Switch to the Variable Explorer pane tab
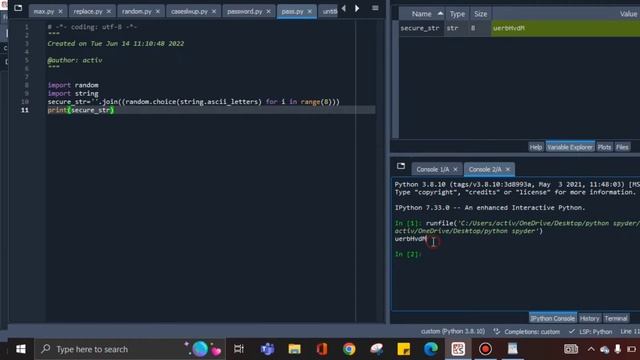This screenshot has height=360, width=640. coord(570,147)
